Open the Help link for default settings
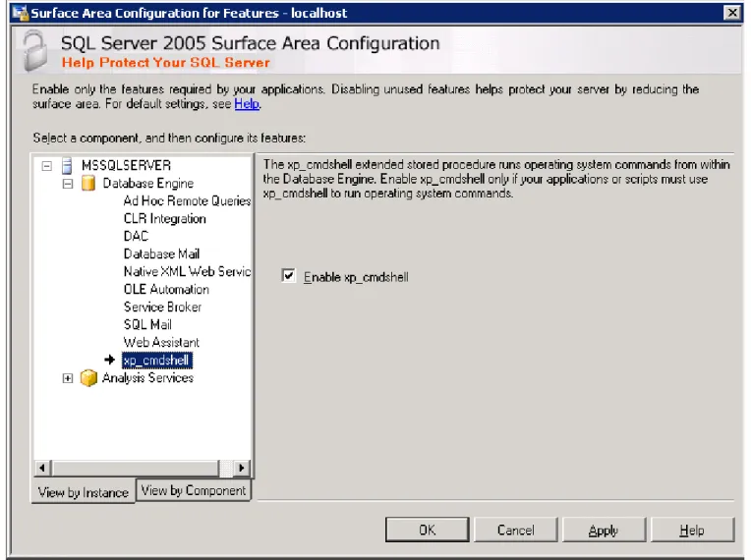This screenshot has height=560, width=751. point(247,104)
